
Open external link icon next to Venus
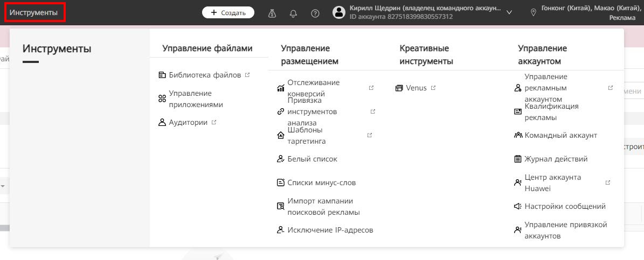tap(433, 88)
